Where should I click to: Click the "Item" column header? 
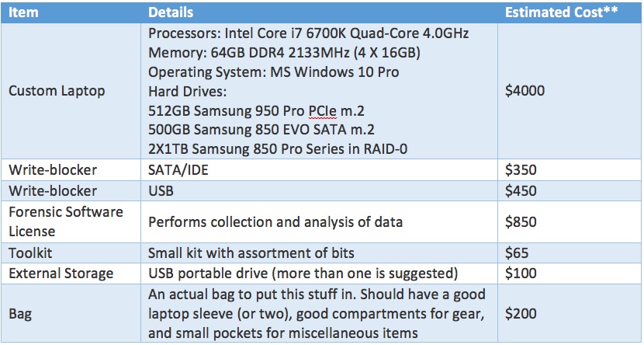click(23, 13)
